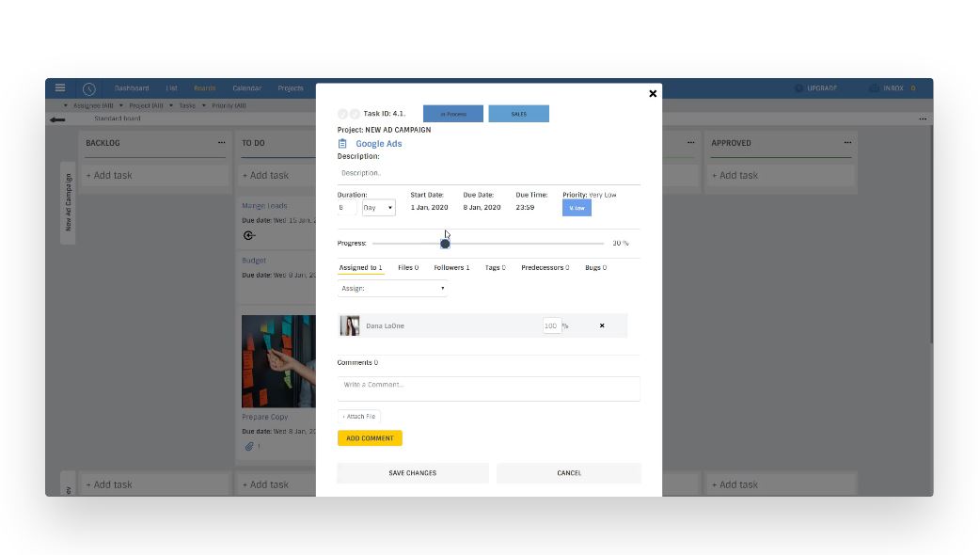Open the Tasks filter dropdown
980x555 pixels.
pyautogui.click(x=182, y=105)
